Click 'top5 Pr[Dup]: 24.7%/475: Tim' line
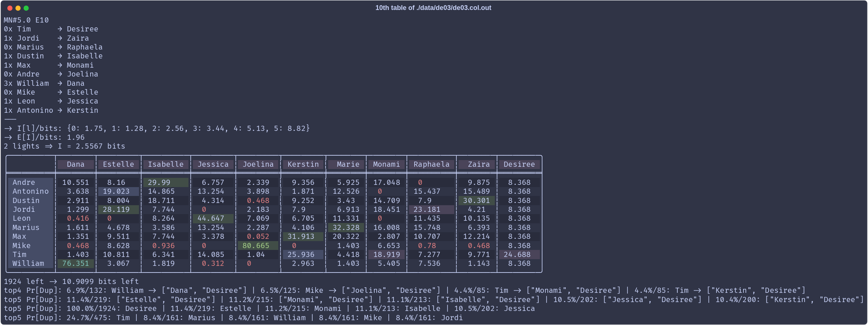This screenshot has width=868, height=325. click(233, 318)
